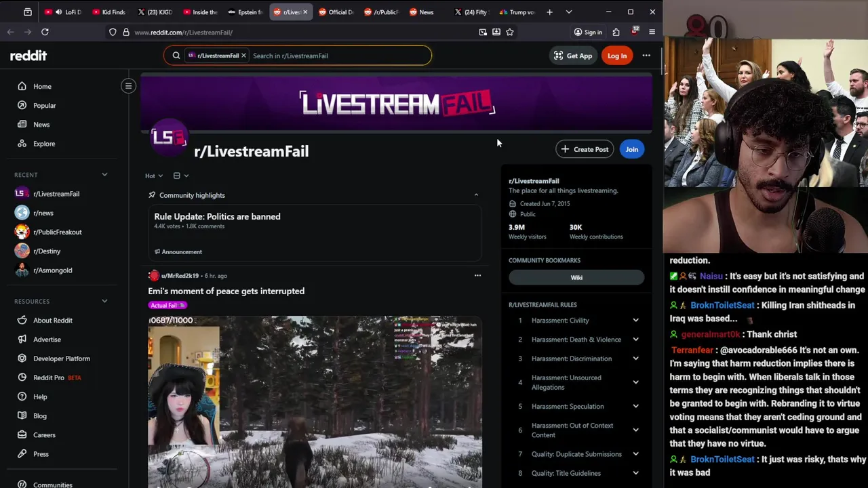Click the Get App button
This screenshot has height=488, width=868.
(x=573, y=56)
